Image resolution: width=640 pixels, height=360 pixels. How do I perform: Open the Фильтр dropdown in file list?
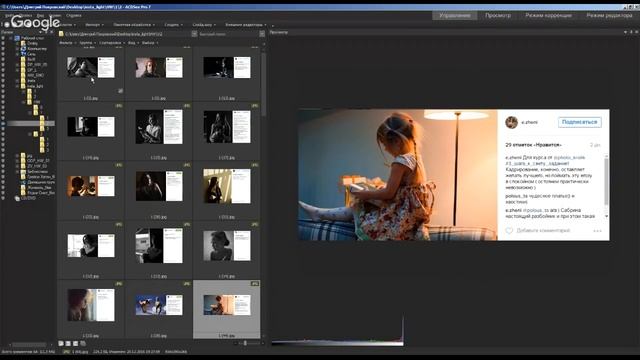pos(67,42)
